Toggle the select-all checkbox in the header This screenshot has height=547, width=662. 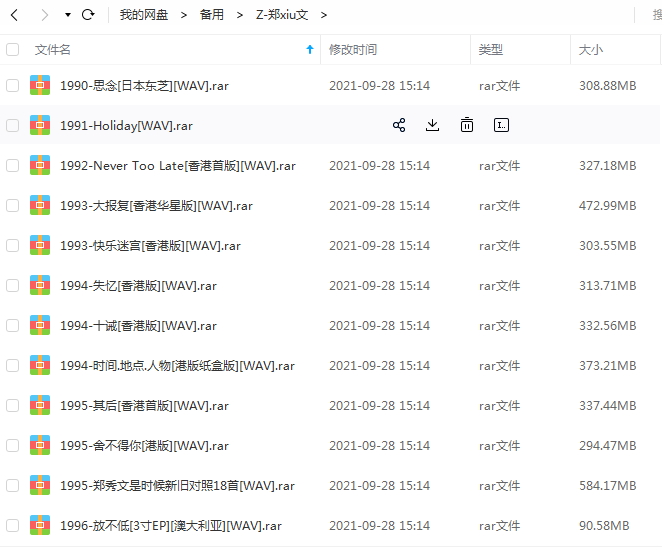pos(12,49)
